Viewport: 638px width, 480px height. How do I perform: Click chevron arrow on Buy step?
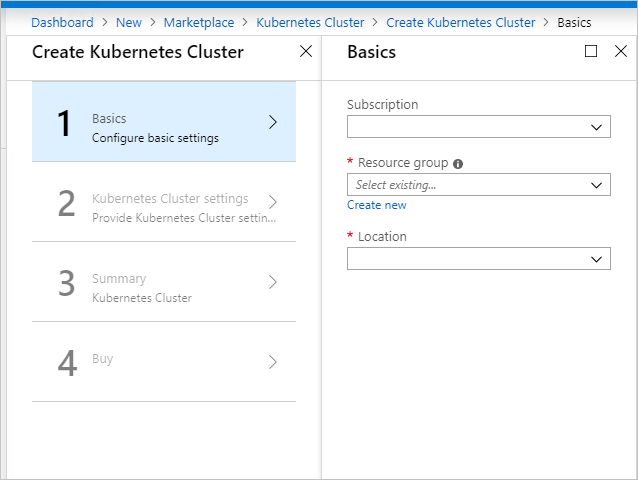pyautogui.click(x=273, y=362)
